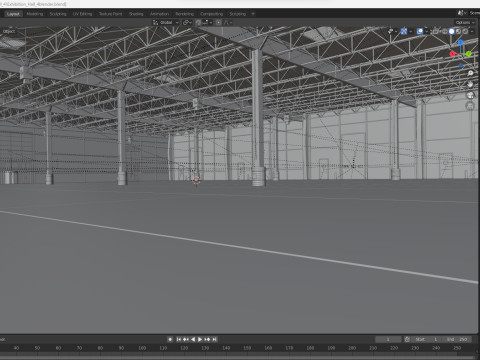Image resolution: width=480 pixels, height=360 pixels.
Task: Click the red X axis gizmo
Action: click(x=452, y=54)
